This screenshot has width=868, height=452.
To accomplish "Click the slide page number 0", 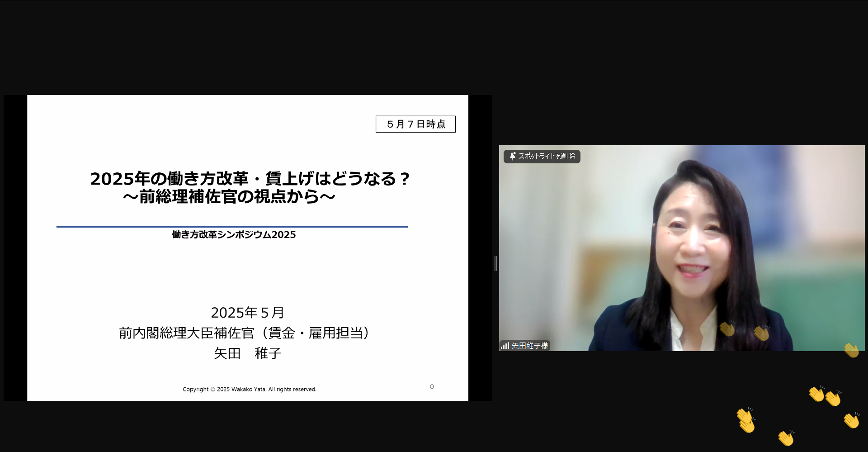I will pos(432,386).
